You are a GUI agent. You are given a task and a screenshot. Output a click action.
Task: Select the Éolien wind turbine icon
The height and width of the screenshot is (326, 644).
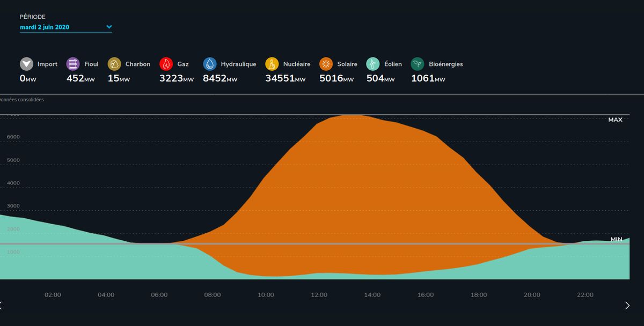tap(373, 64)
